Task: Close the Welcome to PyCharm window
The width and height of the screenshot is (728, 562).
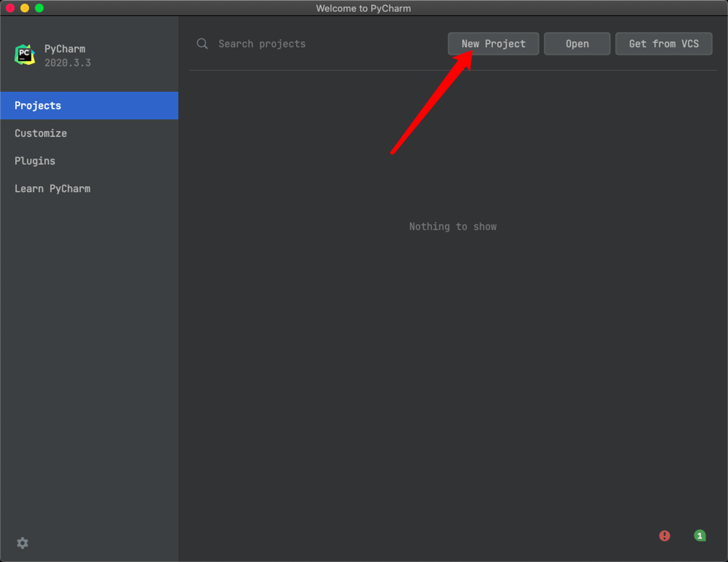Action: [10, 8]
